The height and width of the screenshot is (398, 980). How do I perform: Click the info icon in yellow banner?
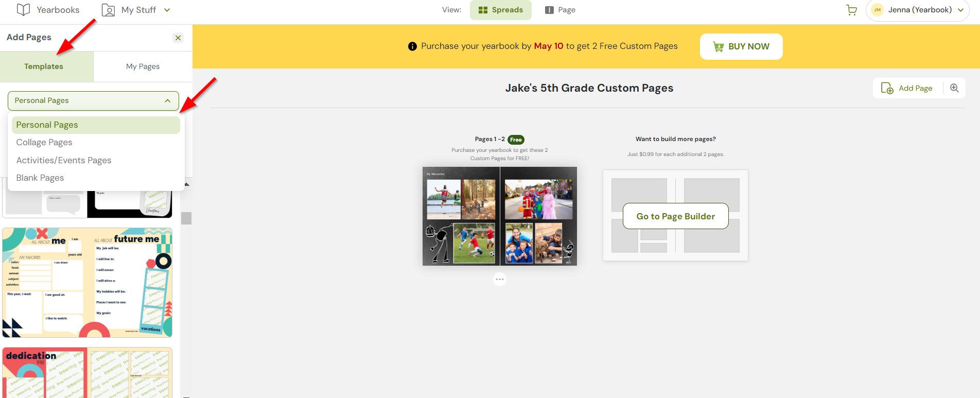412,46
